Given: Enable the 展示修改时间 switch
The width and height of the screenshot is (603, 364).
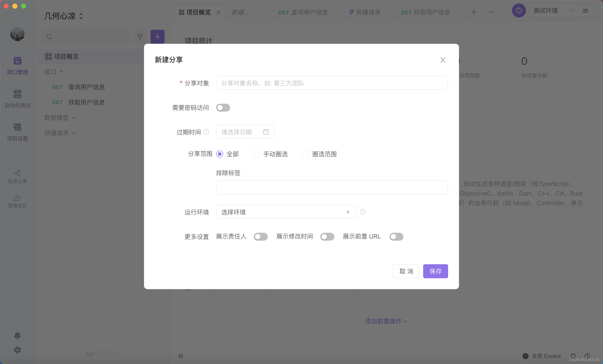Looking at the screenshot, I should coord(327,236).
